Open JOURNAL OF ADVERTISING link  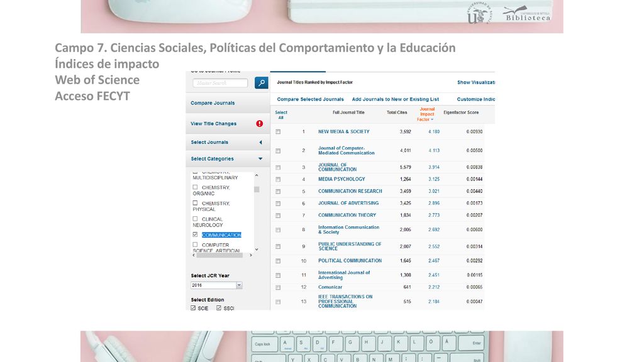pyautogui.click(x=348, y=203)
